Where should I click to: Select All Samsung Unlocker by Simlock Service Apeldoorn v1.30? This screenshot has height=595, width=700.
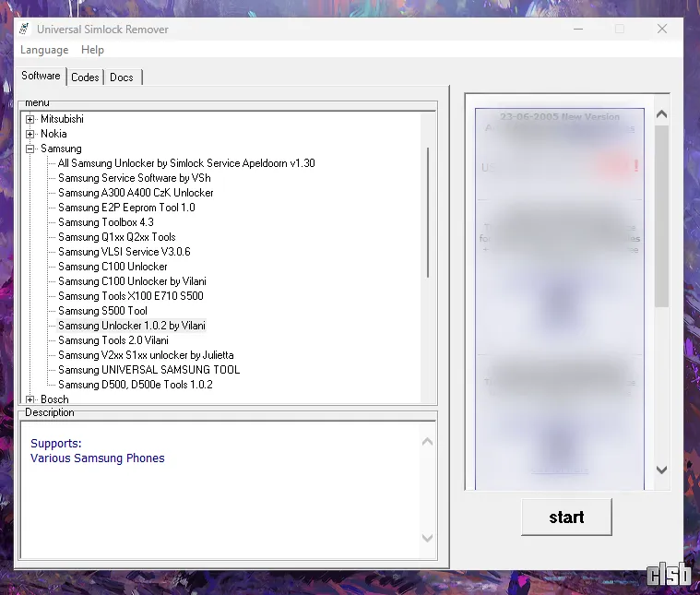[x=186, y=163]
